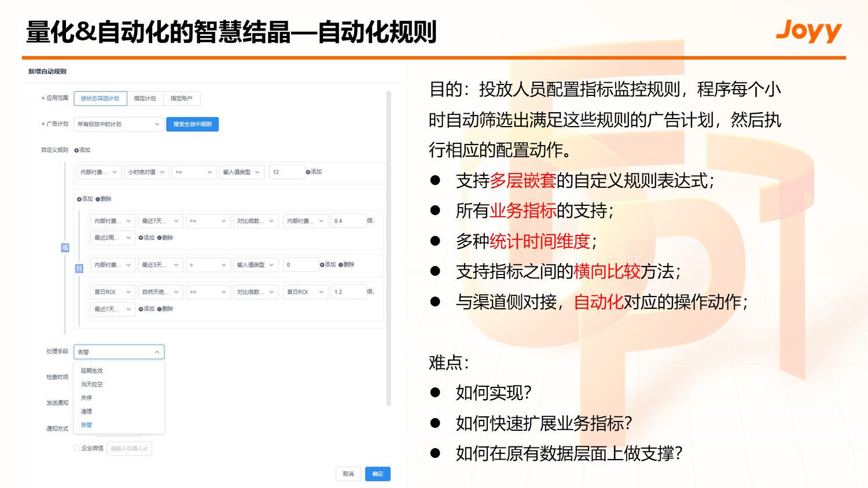Click the red 横向比较 text

click(x=607, y=272)
